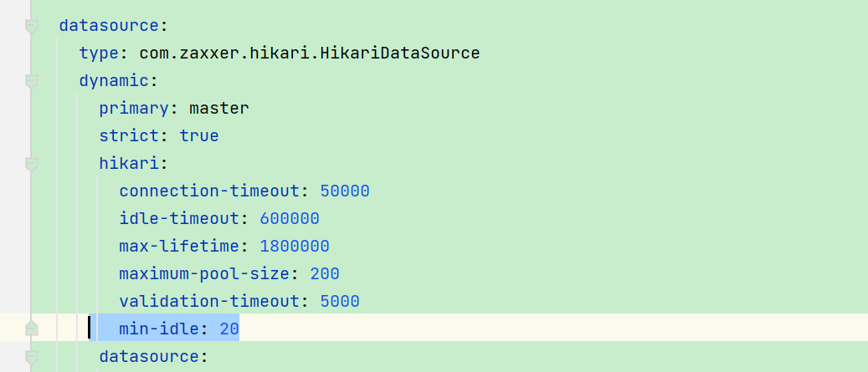Image resolution: width=868 pixels, height=372 pixels.
Task: Click the connection-timeout value 50000
Action: pos(345,191)
